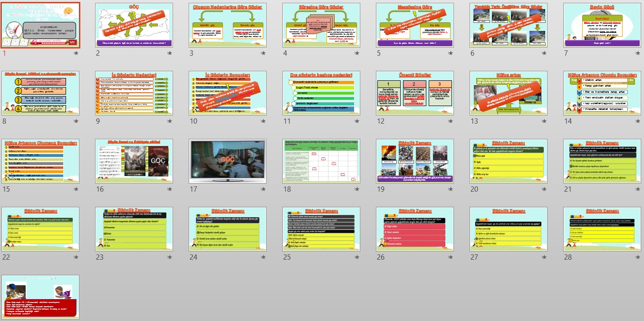The image size is (644, 321).
Task: Click the transition star under slide 4
Action: (x=357, y=54)
